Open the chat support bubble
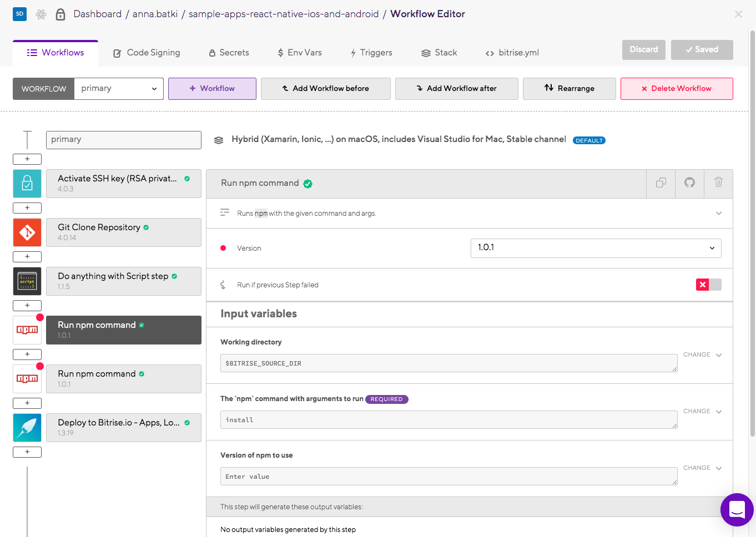Viewport: 756px width, 537px height. 737,510
